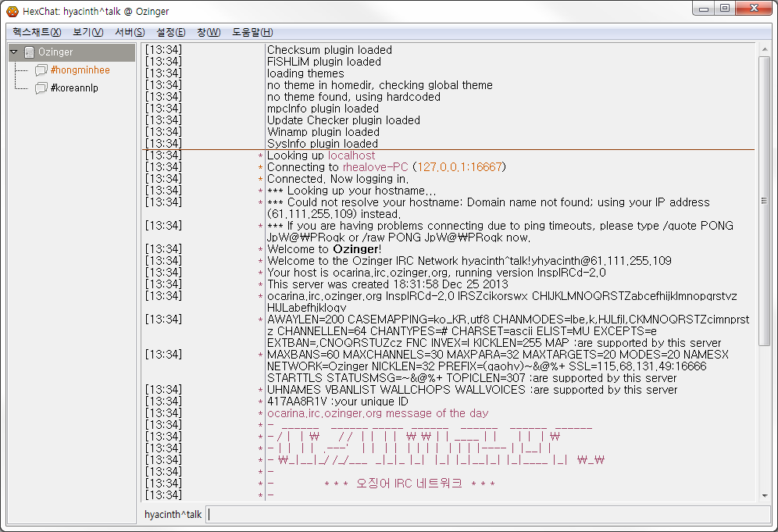The height and width of the screenshot is (532, 778).
Task: Click 'no theme found, using hardcoded' line
Action: tap(353, 97)
